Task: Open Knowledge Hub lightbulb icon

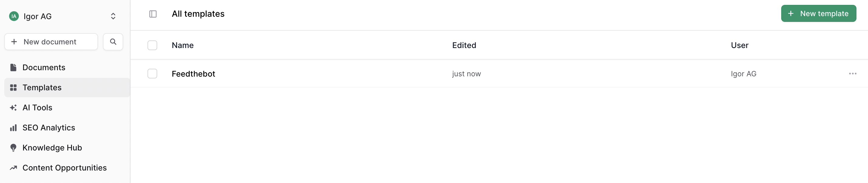Action: coord(13,148)
